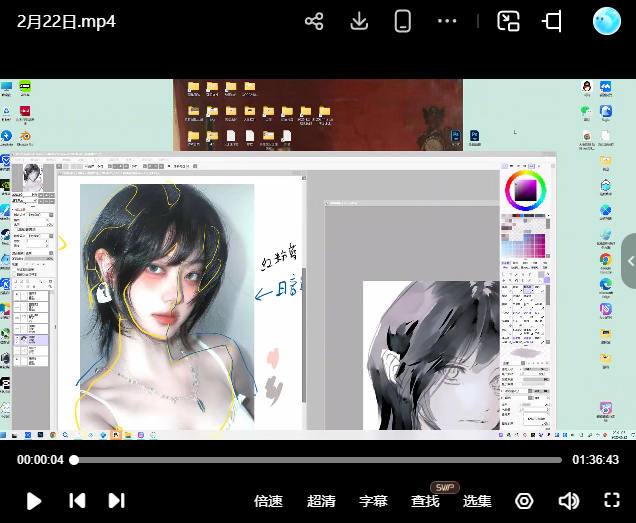Click the mobile phone icon

pos(403,21)
